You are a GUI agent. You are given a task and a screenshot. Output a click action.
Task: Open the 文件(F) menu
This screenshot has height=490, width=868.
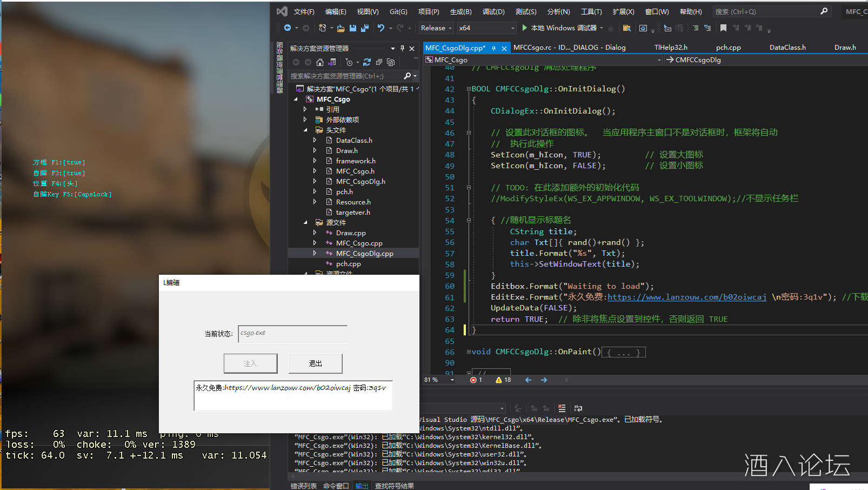point(304,11)
